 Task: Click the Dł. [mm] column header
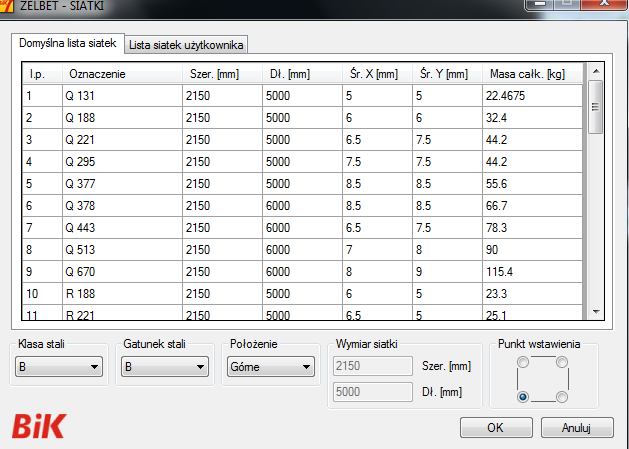tap(302, 74)
